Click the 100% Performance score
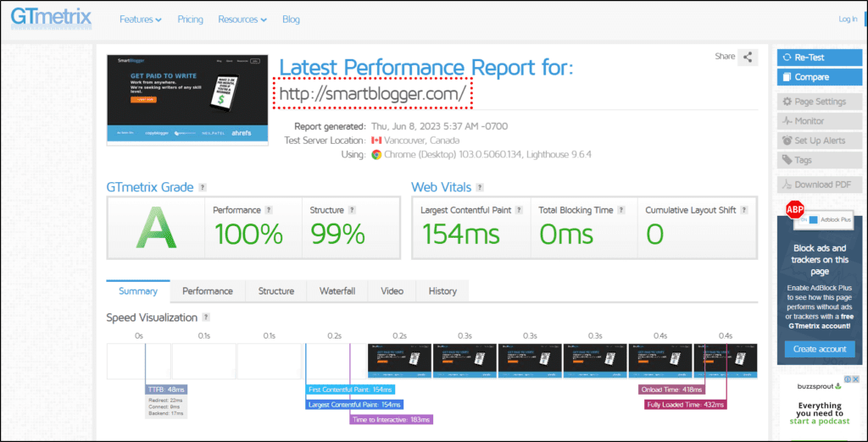868x442 pixels. pyautogui.click(x=248, y=234)
